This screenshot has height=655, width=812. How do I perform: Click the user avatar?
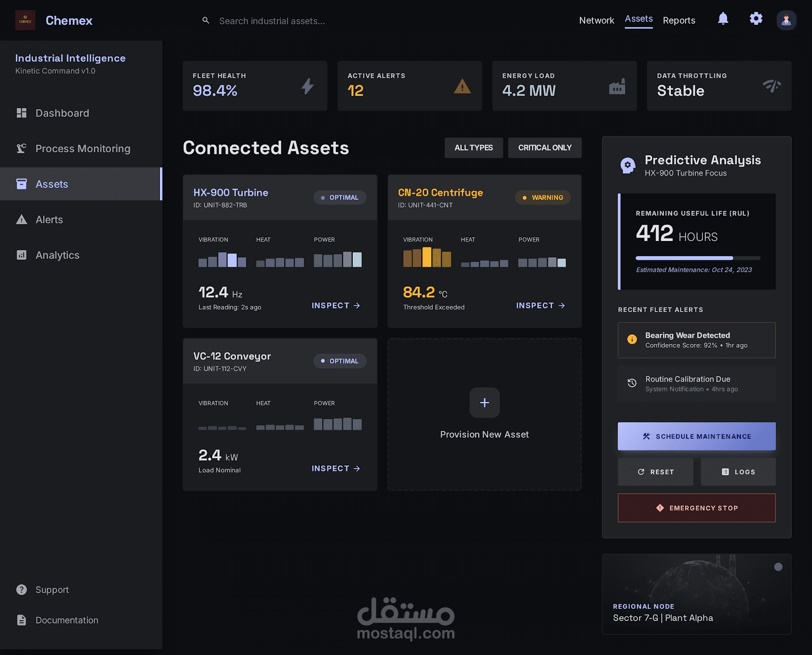point(786,20)
